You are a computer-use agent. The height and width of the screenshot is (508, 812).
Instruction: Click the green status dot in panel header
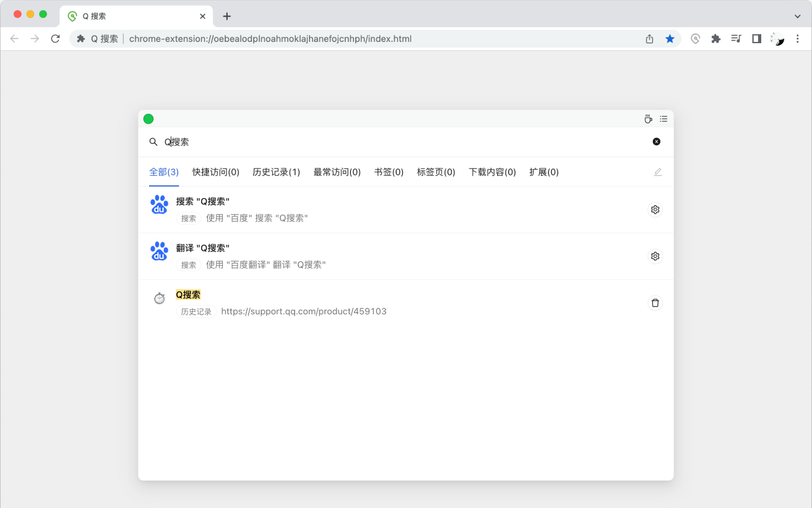tap(148, 119)
